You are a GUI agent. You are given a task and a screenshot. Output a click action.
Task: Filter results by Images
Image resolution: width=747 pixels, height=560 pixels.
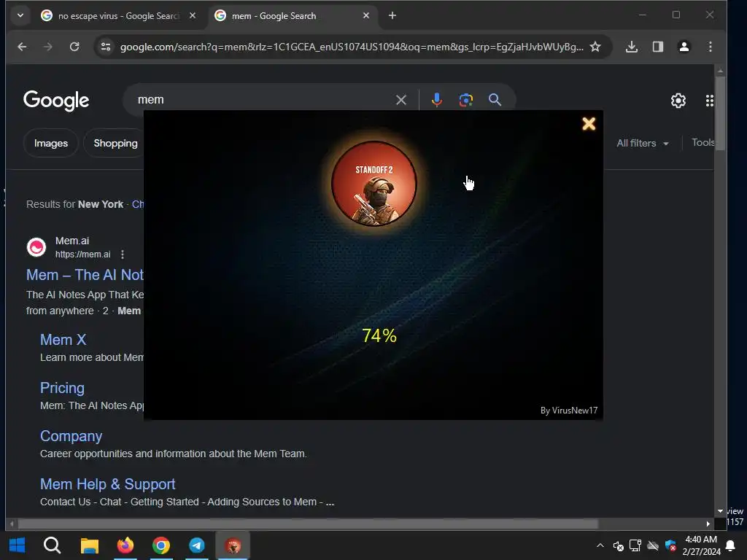pos(51,143)
